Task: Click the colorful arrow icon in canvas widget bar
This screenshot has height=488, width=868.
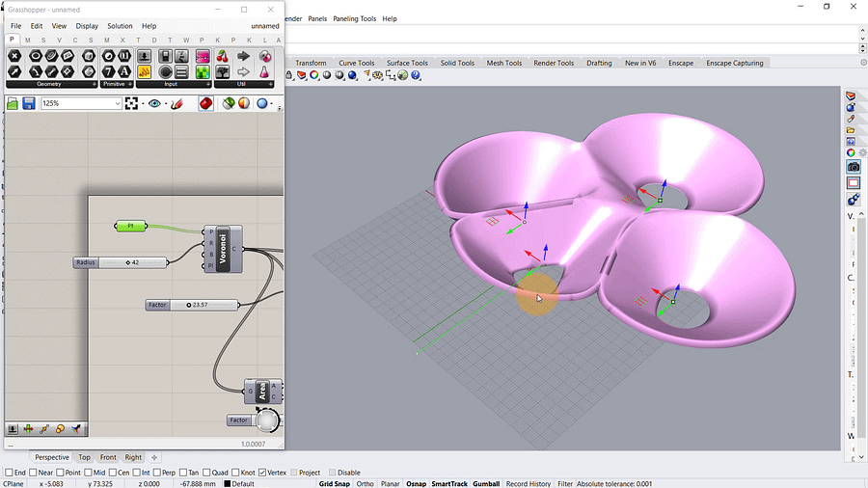Action: coord(76,429)
